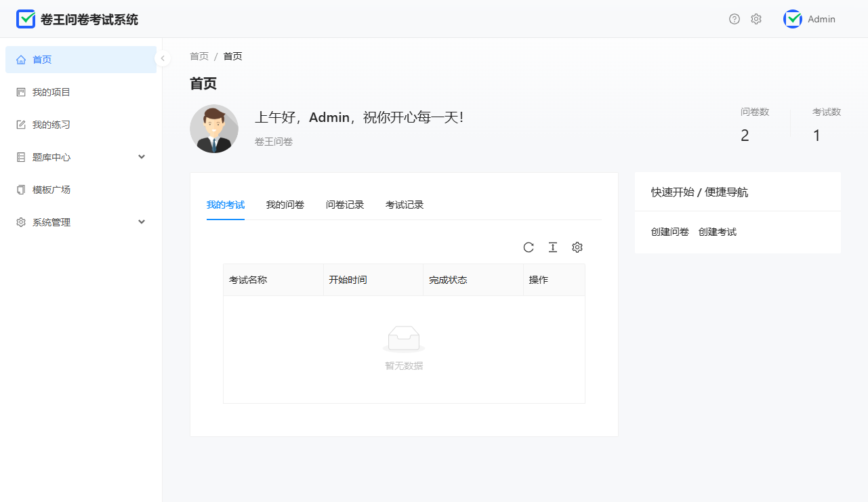The width and height of the screenshot is (868, 502).
Task: Click the 快速开始 / 便捷导航 card title
Action: [x=700, y=192]
